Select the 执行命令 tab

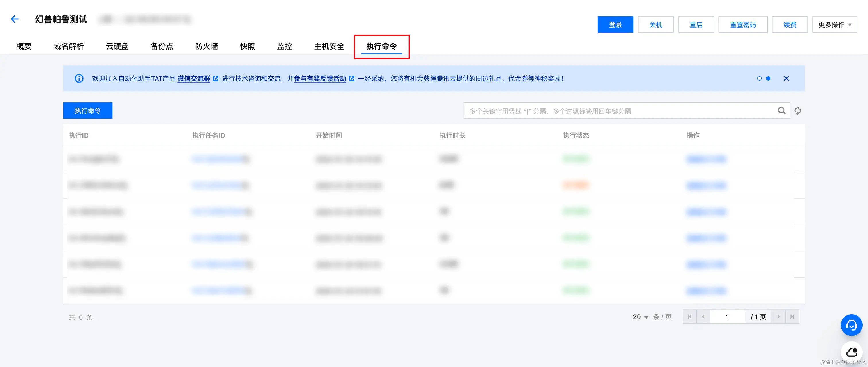click(x=381, y=46)
